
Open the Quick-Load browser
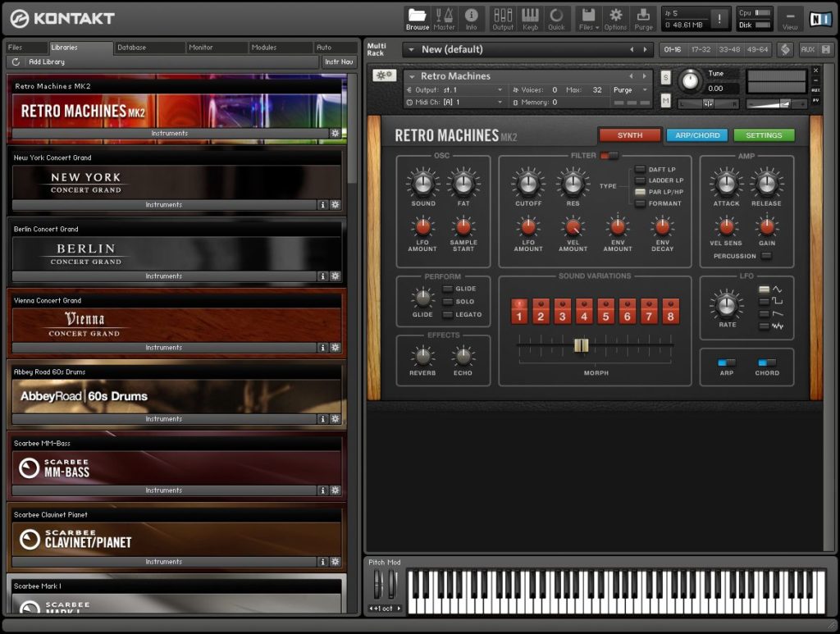click(556, 18)
